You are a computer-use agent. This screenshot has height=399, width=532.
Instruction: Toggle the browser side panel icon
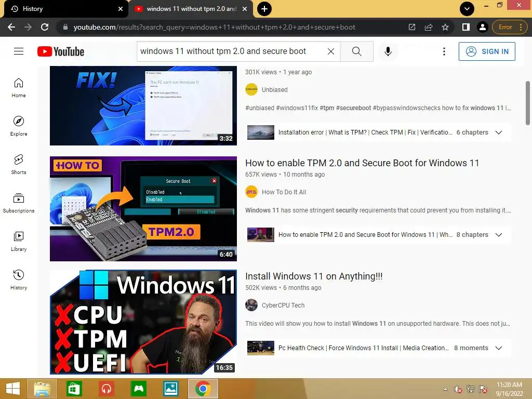[x=466, y=27]
